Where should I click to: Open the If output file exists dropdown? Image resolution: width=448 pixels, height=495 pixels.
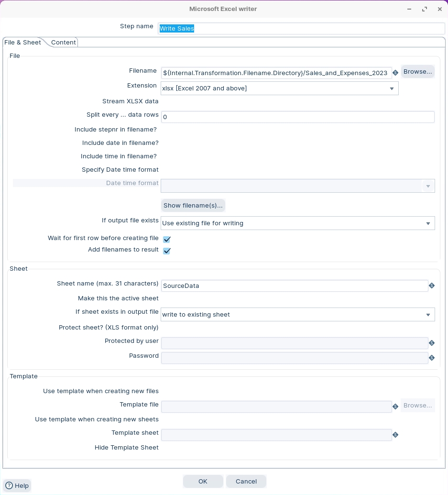click(428, 223)
